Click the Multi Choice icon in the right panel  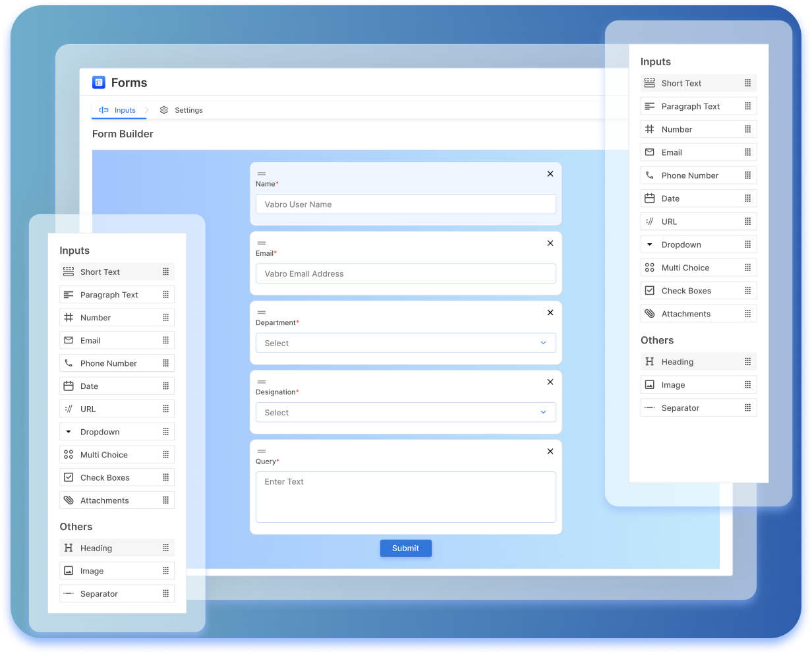tap(650, 268)
